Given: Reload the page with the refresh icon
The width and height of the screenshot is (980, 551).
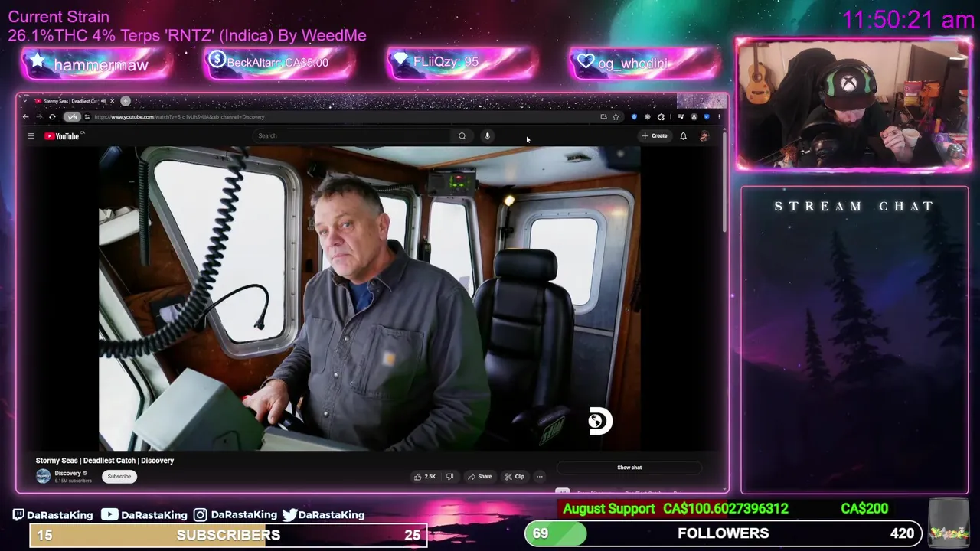Looking at the screenshot, I should click(x=52, y=117).
